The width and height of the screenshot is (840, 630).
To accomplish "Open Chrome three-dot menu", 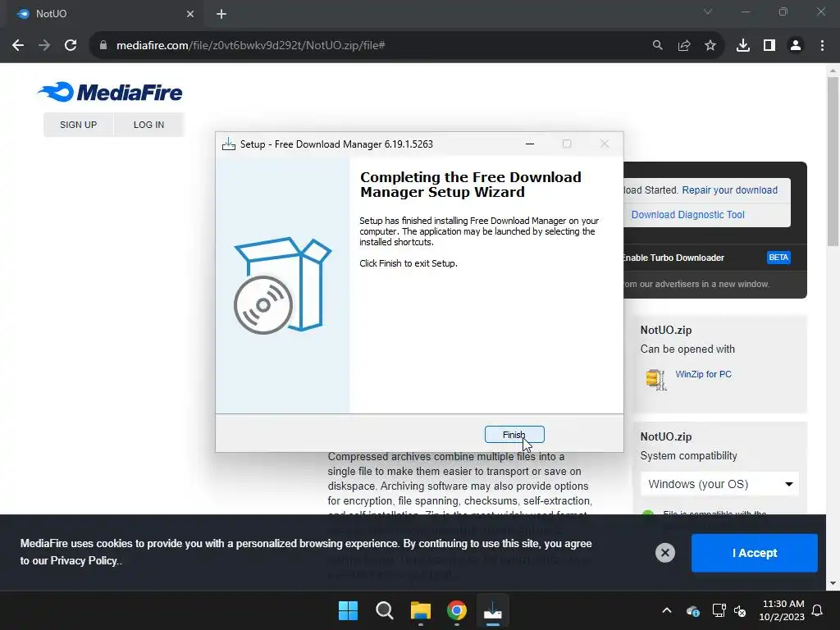I will tap(822, 46).
